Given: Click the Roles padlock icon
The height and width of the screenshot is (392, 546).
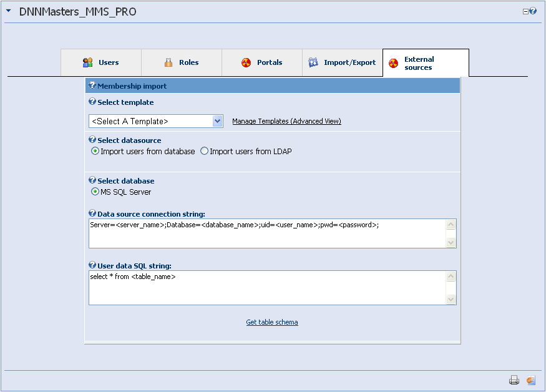Looking at the screenshot, I should click(168, 62).
